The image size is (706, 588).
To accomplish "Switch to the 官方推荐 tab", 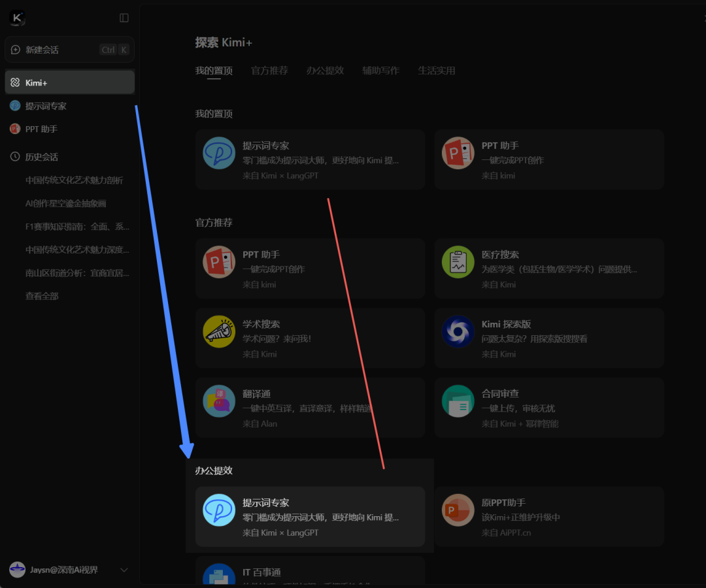I will [269, 71].
